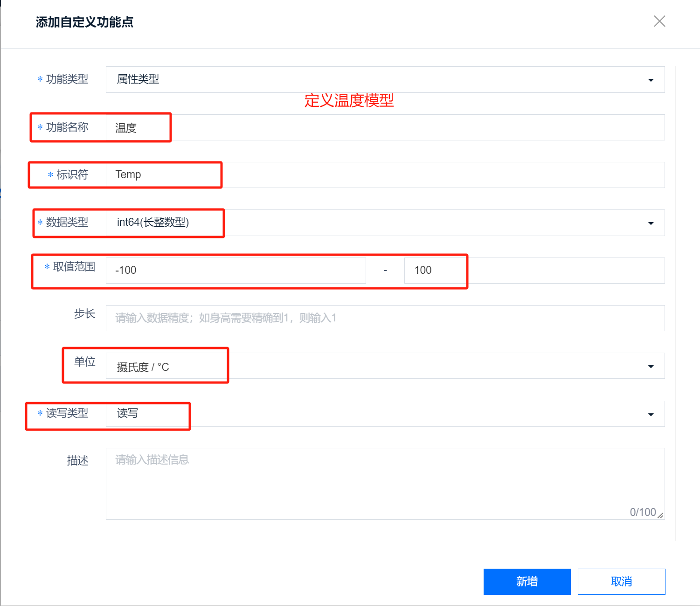700x606 pixels.
Task: Open the 数据类型 dropdown showing int64
Action: [385, 223]
